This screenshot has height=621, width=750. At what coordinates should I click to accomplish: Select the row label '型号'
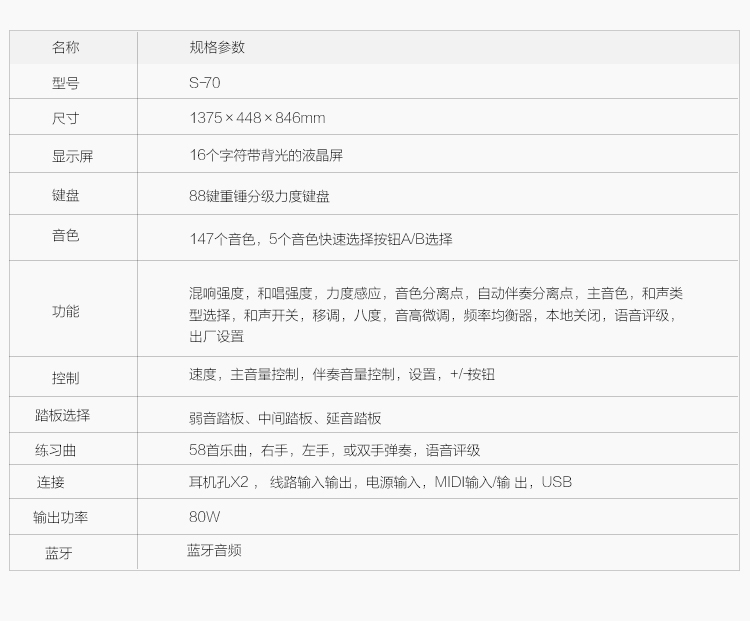66,83
